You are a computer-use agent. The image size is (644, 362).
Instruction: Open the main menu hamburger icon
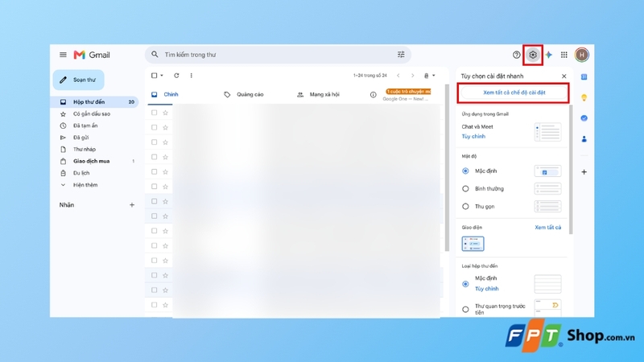(x=63, y=55)
